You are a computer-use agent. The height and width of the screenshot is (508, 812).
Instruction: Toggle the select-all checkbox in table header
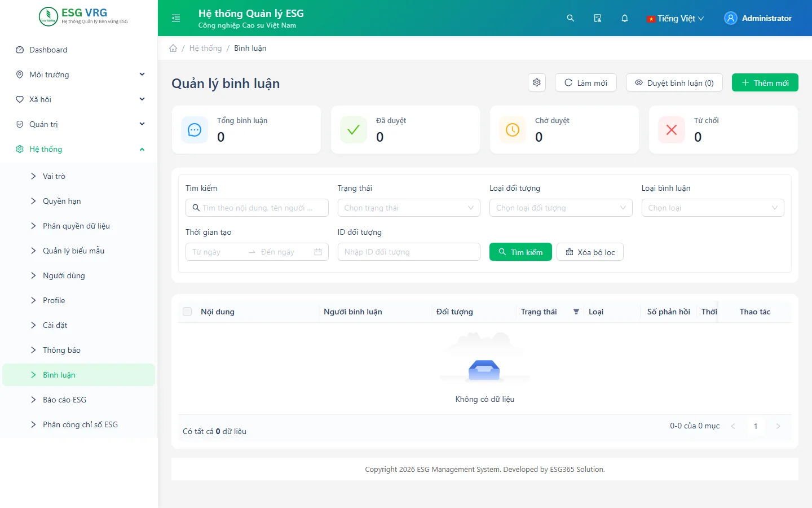[187, 312]
